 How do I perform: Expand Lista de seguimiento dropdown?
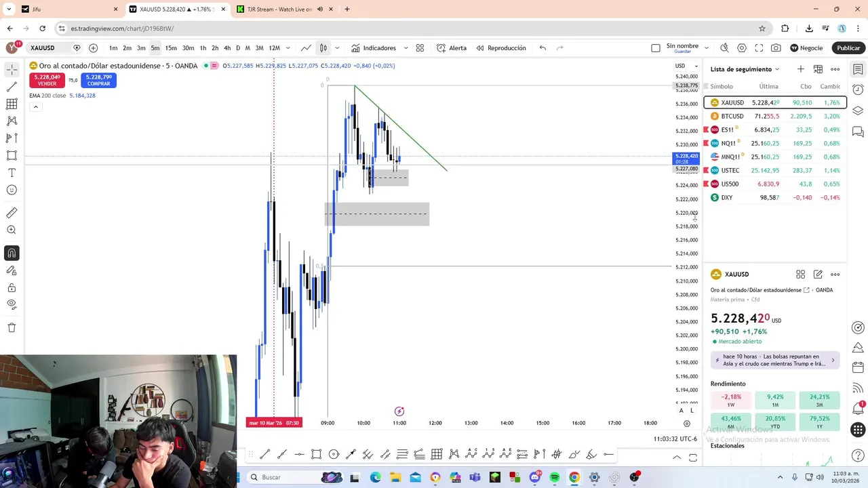click(x=777, y=69)
